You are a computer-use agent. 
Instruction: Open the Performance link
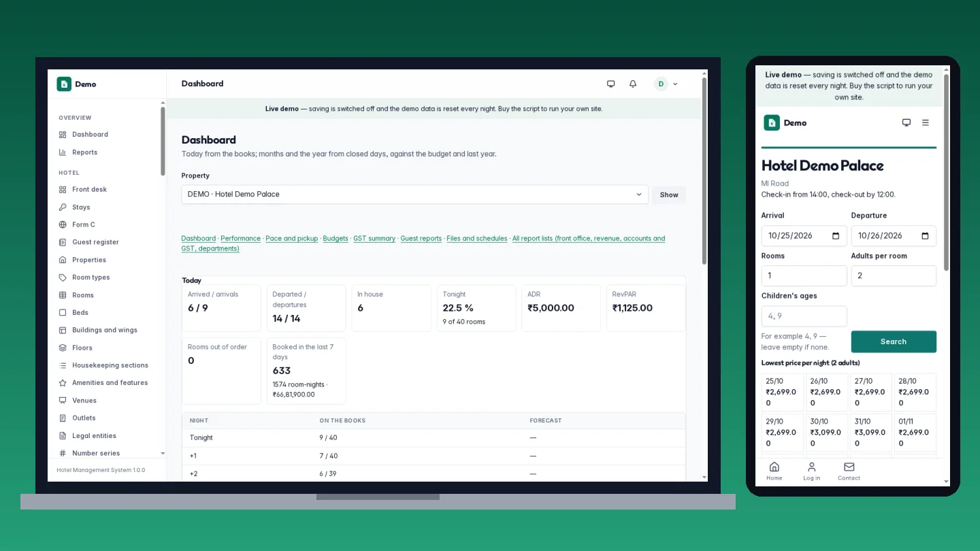[x=241, y=239]
